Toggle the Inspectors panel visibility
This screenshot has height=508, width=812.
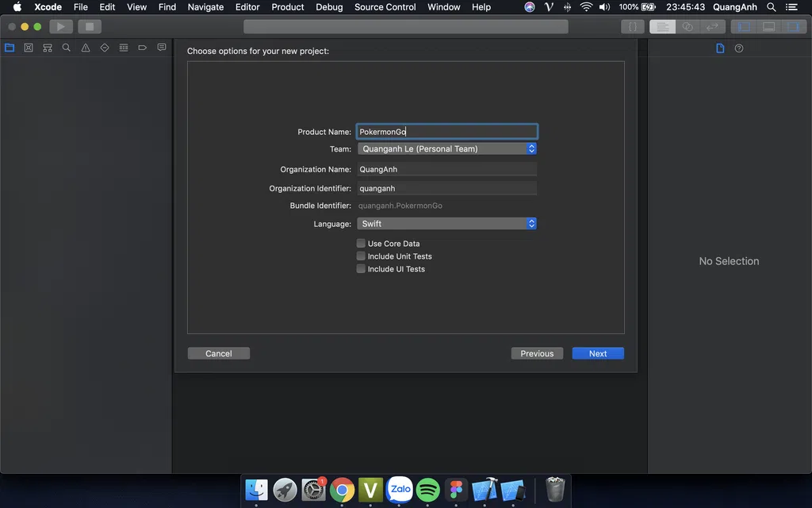(x=793, y=26)
